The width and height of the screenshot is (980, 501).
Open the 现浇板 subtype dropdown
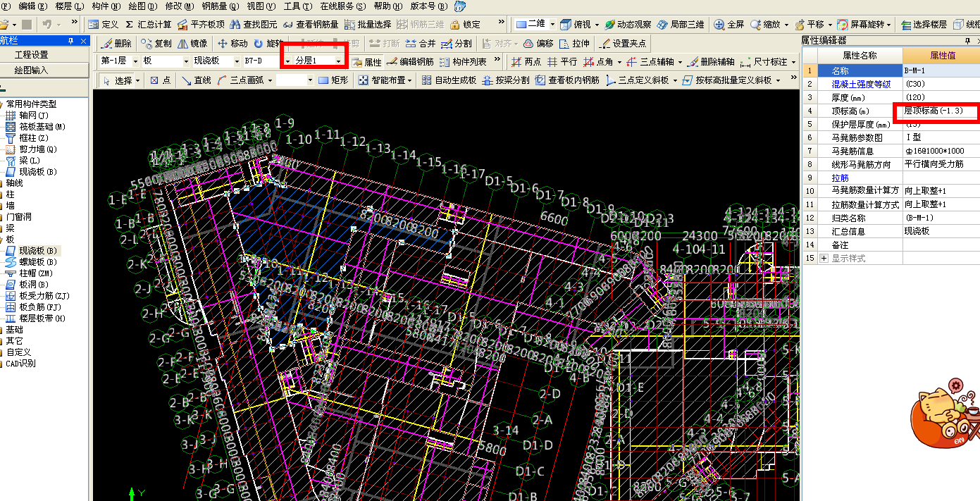(x=216, y=61)
